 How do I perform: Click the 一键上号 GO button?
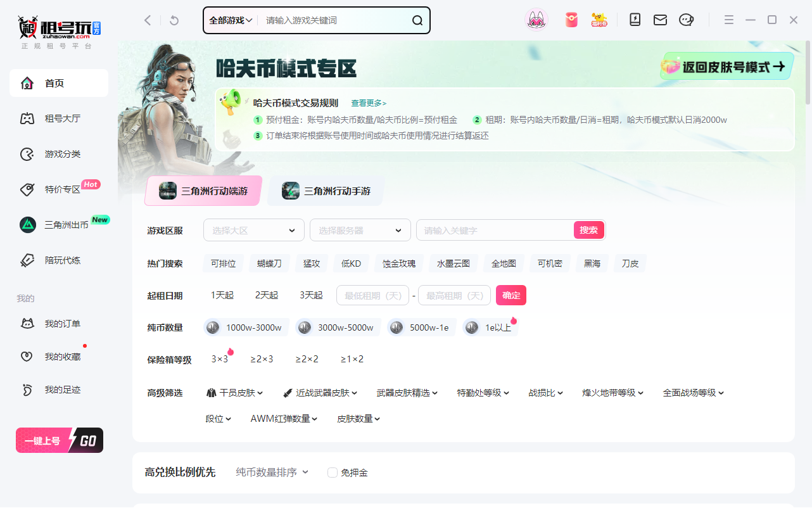point(60,440)
